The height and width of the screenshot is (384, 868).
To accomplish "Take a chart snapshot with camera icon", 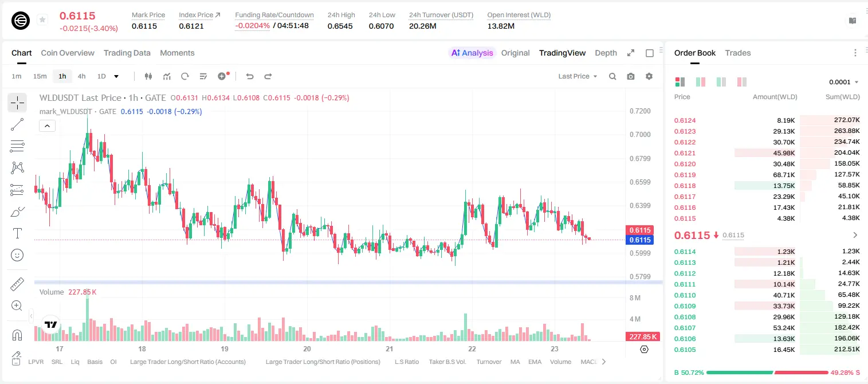I will pos(631,76).
